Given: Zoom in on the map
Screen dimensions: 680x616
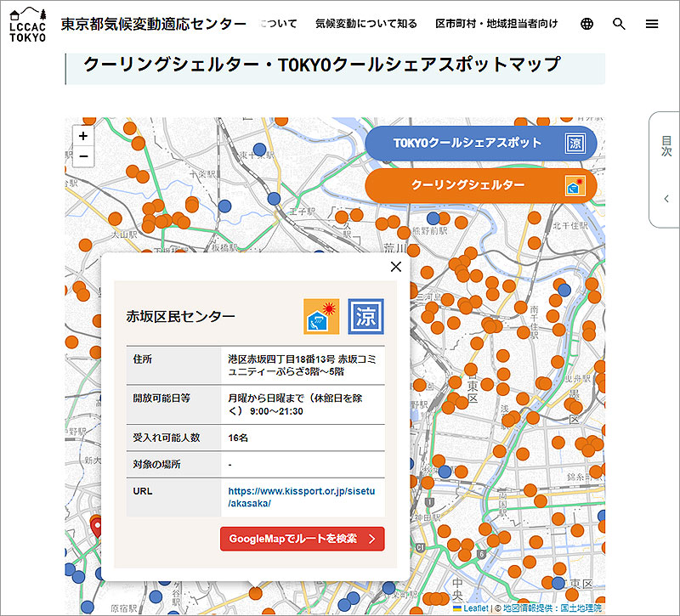Looking at the screenshot, I should 83,136.
